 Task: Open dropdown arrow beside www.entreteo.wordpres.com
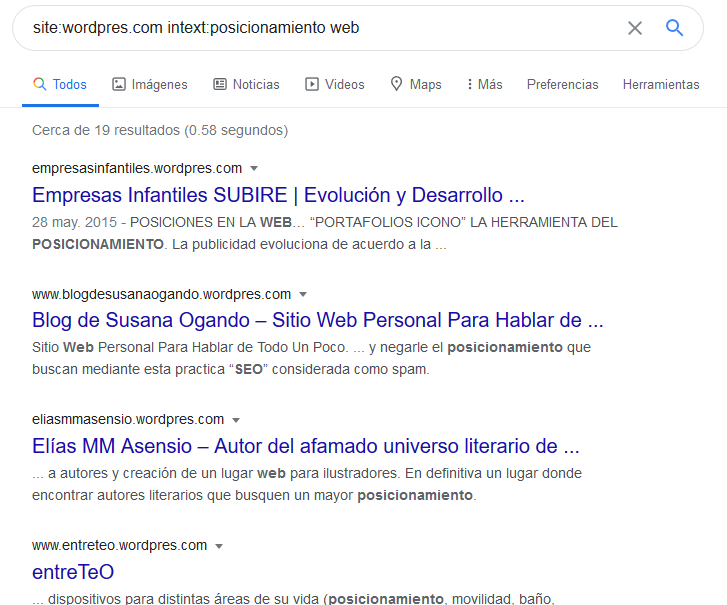pyautogui.click(x=219, y=546)
